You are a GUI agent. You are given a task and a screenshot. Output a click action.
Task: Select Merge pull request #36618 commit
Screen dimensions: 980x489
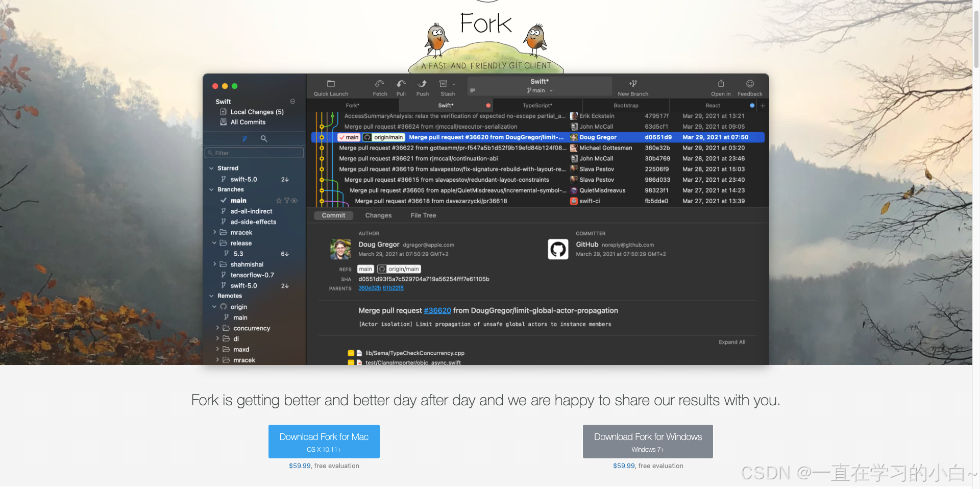pyautogui.click(x=537, y=201)
